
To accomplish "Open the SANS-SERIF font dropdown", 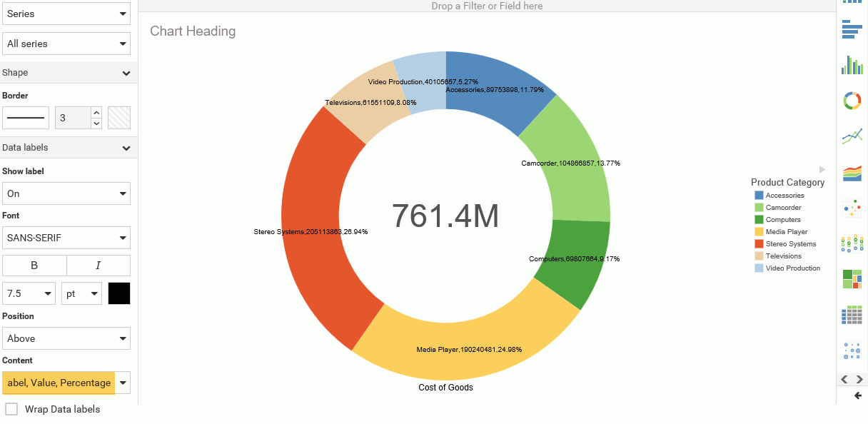I will pos(66,238).
